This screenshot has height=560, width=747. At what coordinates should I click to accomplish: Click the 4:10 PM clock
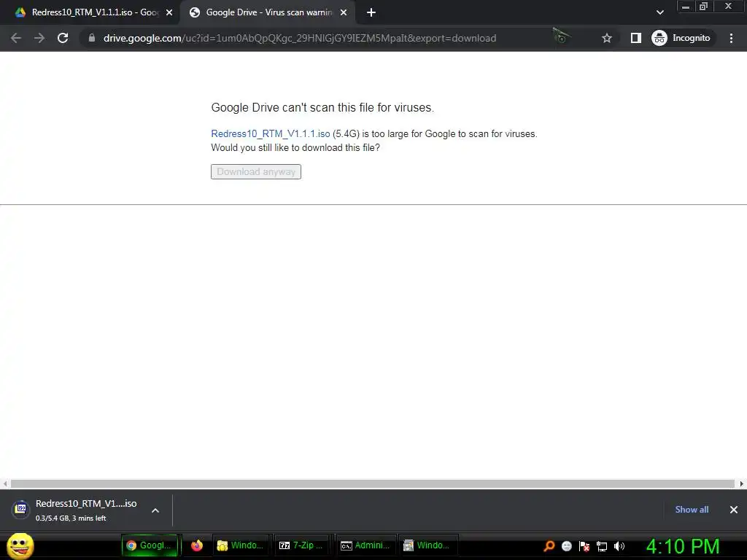[683, 546]
